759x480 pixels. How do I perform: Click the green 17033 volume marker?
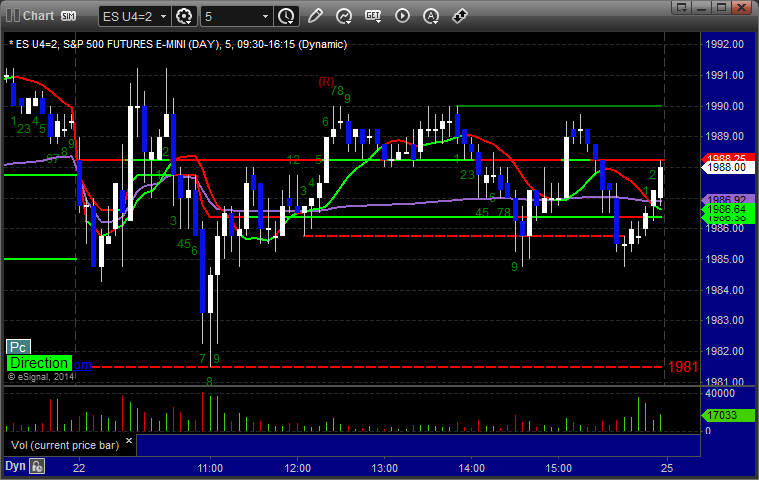tap(728, 415)
